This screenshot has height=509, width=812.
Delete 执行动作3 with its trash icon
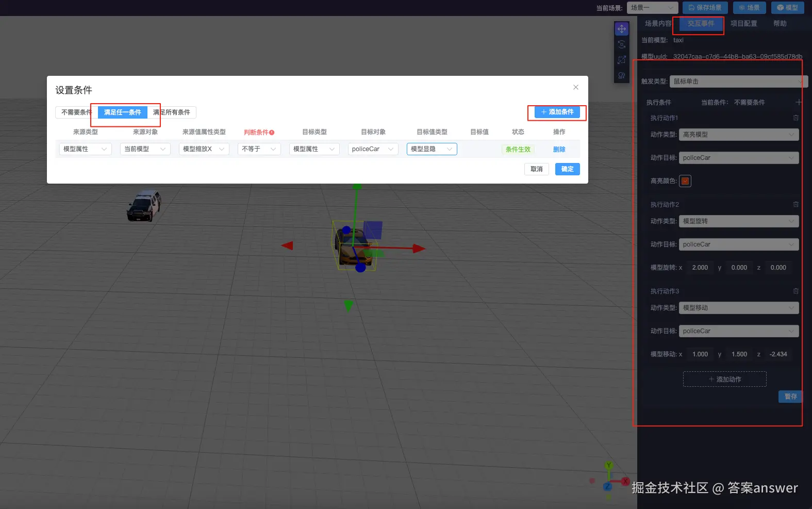point(796,291)
